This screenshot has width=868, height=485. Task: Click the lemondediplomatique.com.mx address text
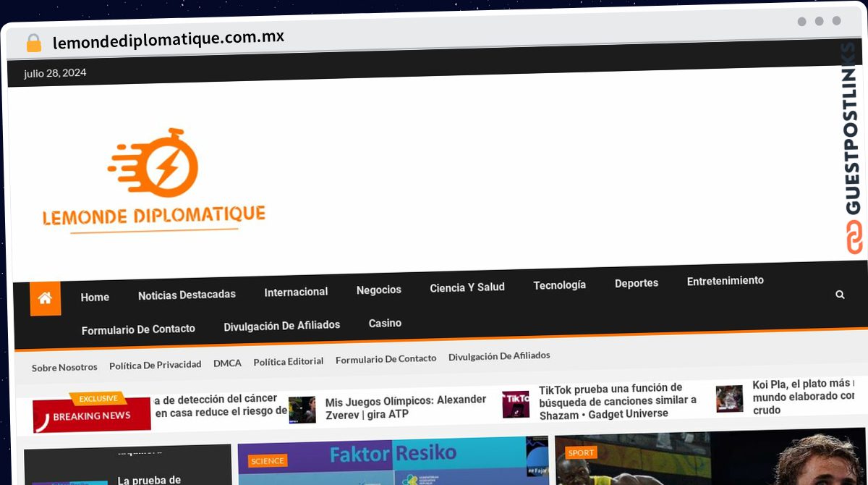(x=169, y=39)
